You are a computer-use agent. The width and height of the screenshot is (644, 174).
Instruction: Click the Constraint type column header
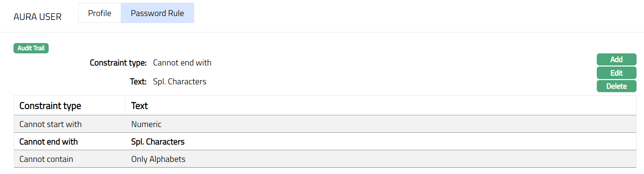click(50, 106)
